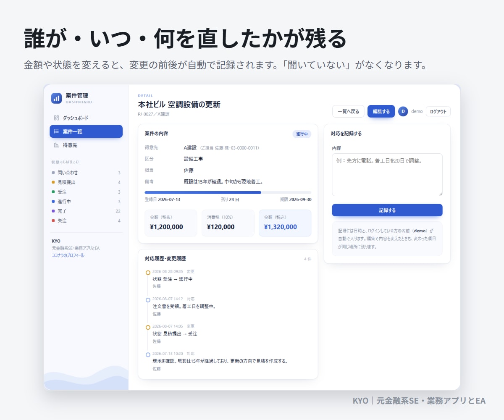Click history entry 状態 見積提出 → 受注

175,333
